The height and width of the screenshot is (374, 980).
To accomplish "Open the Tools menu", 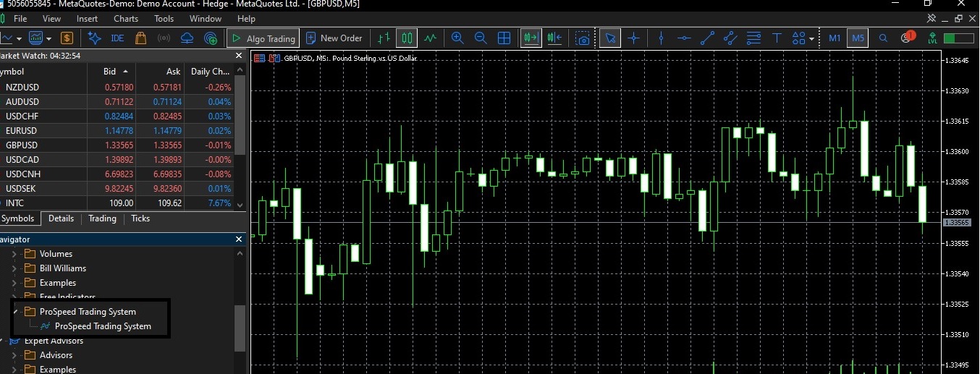I will (x=164, y=18).
